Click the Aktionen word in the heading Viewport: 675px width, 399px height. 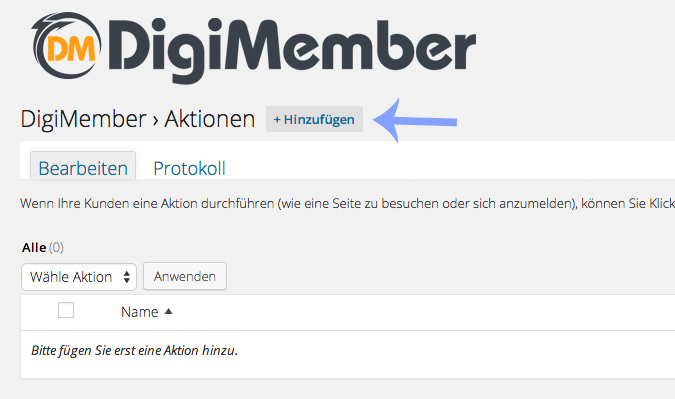210,119
